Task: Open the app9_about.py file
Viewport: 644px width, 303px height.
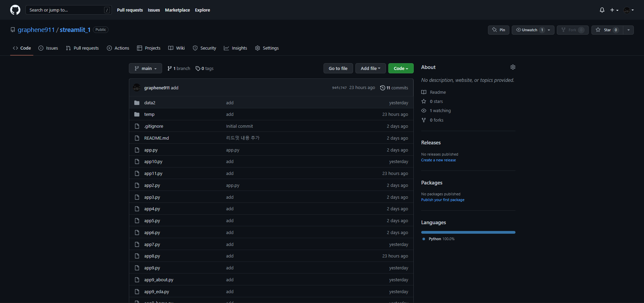Action: click(159, 280)
